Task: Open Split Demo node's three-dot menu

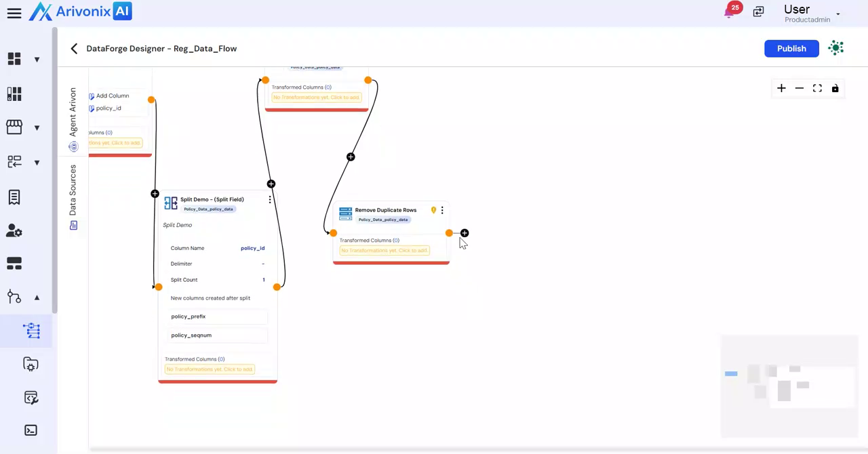Action: point(270,200)
